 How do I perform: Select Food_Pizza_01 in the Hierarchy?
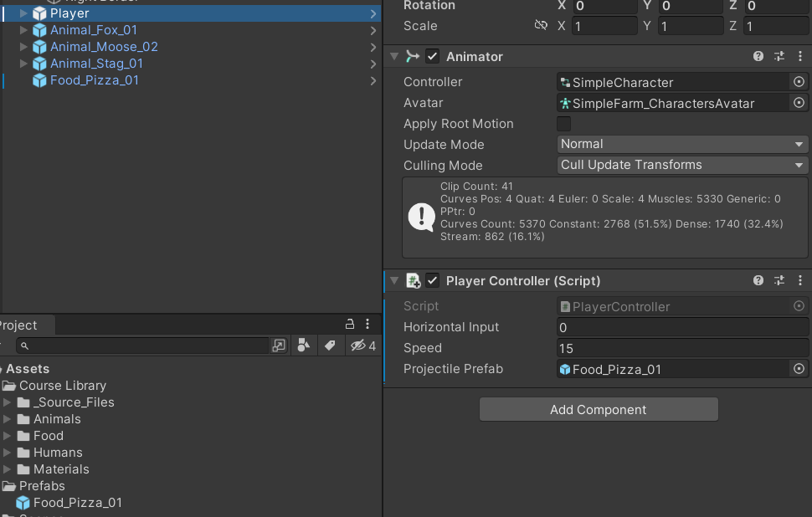click(95, 80)
